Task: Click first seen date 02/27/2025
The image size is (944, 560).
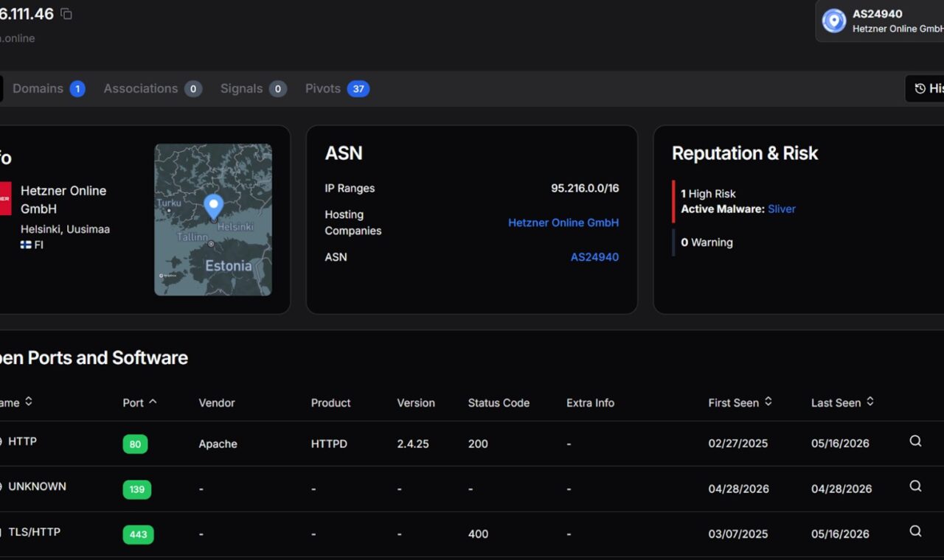Action: pyautogui.click(x=738, y=444)
